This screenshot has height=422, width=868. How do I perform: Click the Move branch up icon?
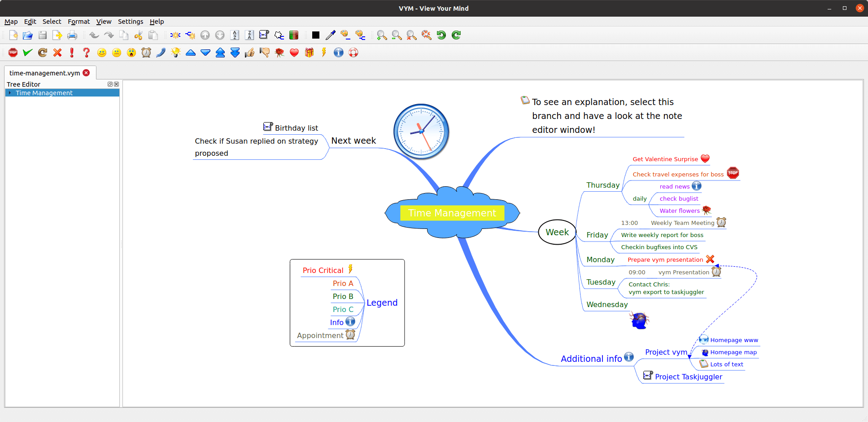(x=205, y=35)
